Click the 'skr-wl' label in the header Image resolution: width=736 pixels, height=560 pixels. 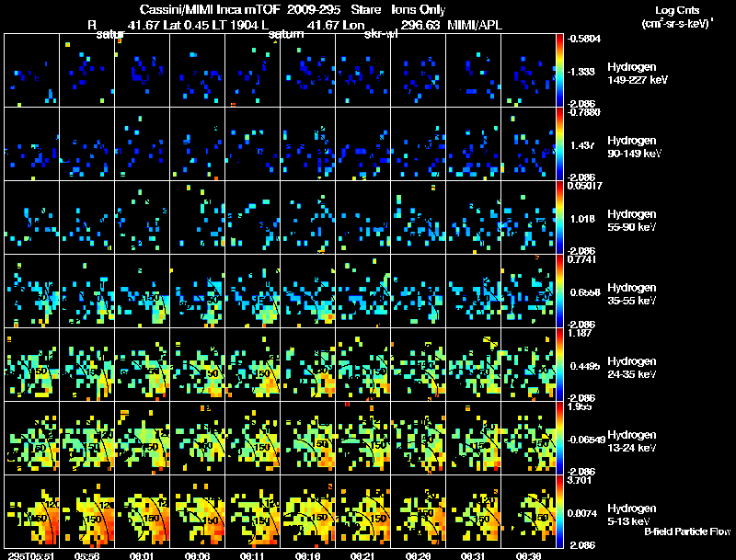381,34
